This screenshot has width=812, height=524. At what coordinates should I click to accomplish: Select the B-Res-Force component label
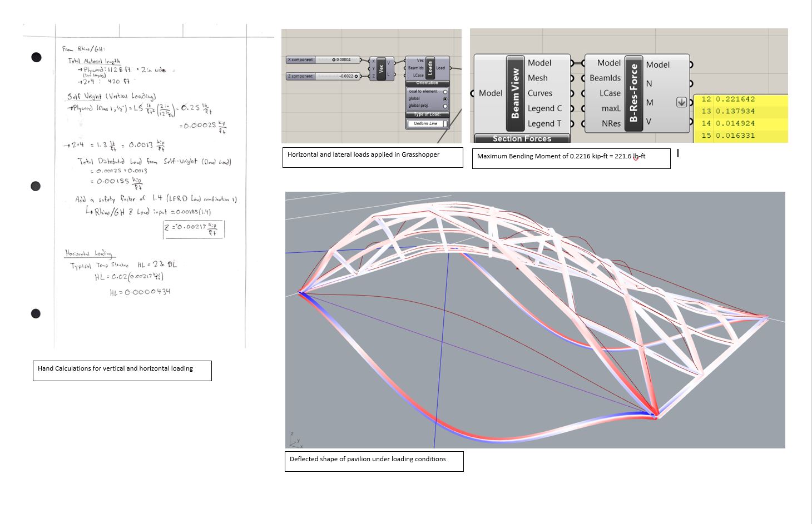[x=633, y=93]
